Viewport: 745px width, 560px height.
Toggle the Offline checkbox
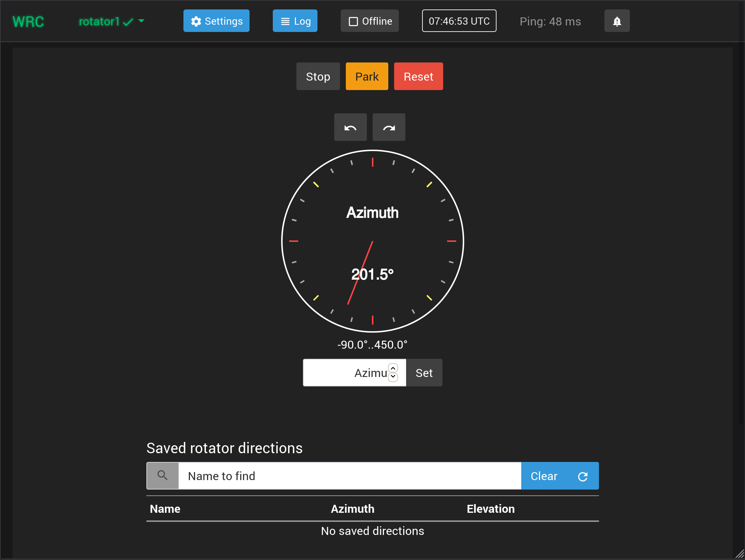(353, 21)
